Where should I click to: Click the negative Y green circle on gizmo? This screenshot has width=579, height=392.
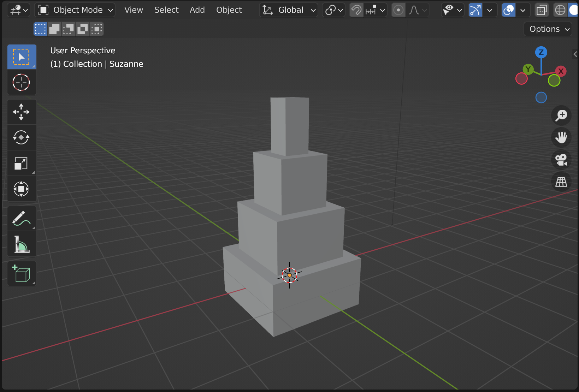click(x=554, y=81)
